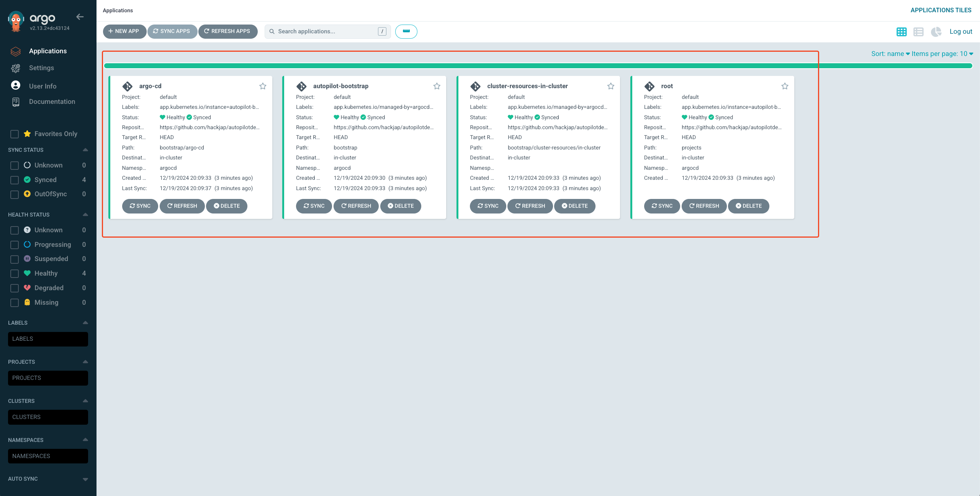This screenshot has width=980, height=496.
Task: Open Settings in the sidebar
Action: pyautogui.click(x=41, y=68)
